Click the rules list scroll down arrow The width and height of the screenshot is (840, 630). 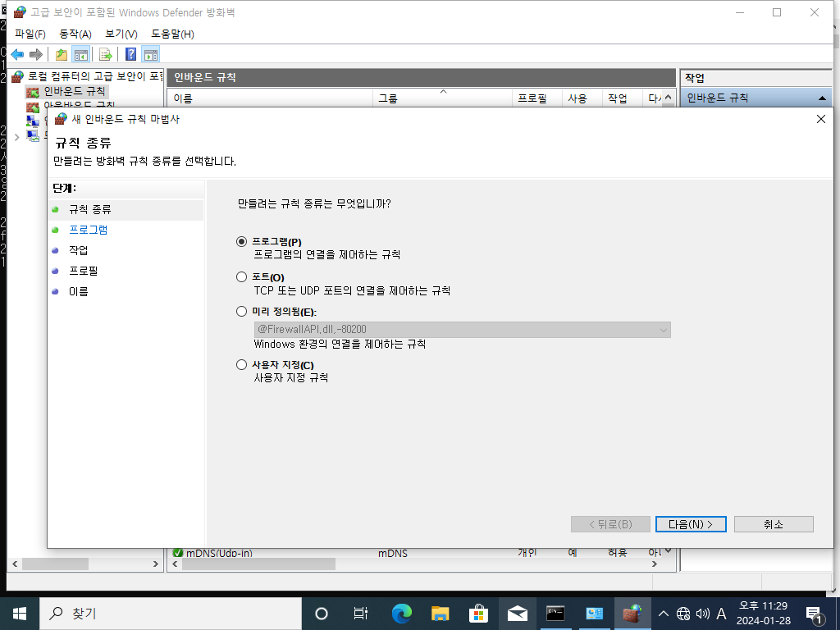(668, 551)
